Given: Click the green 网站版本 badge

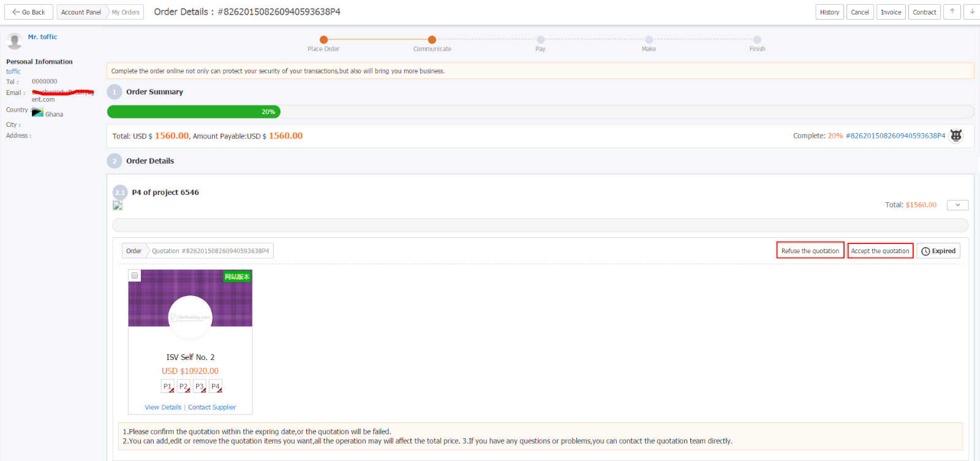Looking at the screenshot, I should [x=237, y=277].
